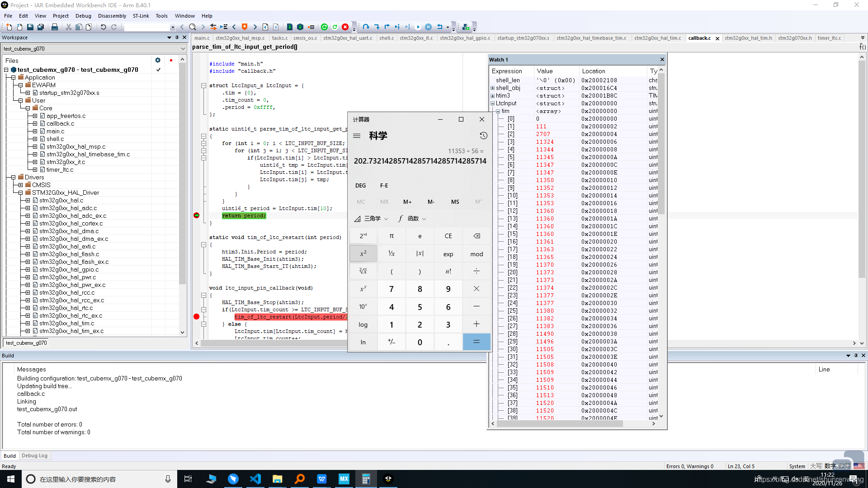Screen dimensions: 868x488
Task: Open calculator history clock icon
Action: [x=483, y=136]
